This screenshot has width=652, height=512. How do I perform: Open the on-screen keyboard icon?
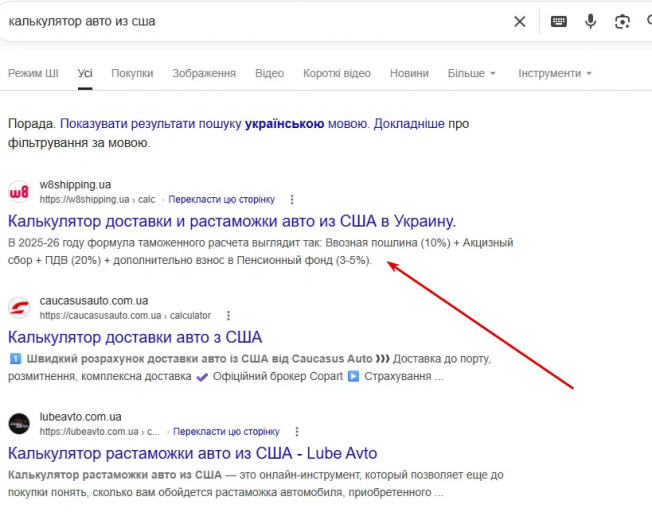point(558,21)
